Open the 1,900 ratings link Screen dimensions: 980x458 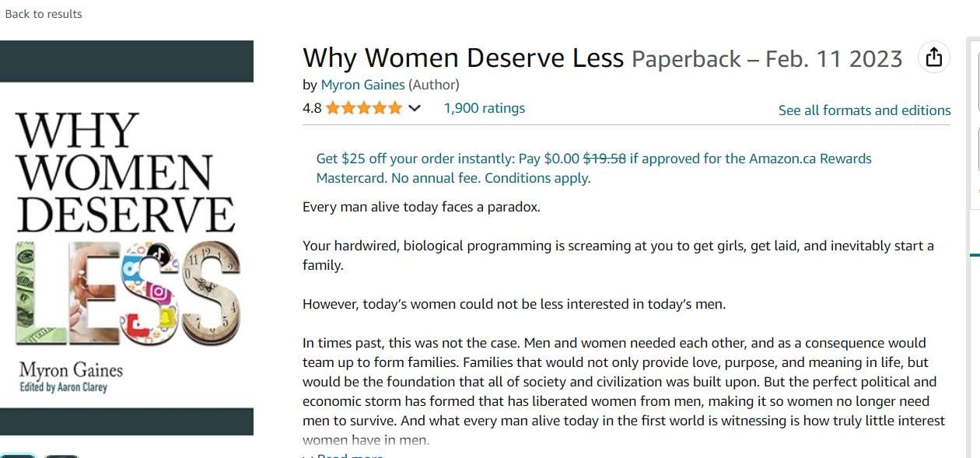pyautogui.click(x=484, y=108)
